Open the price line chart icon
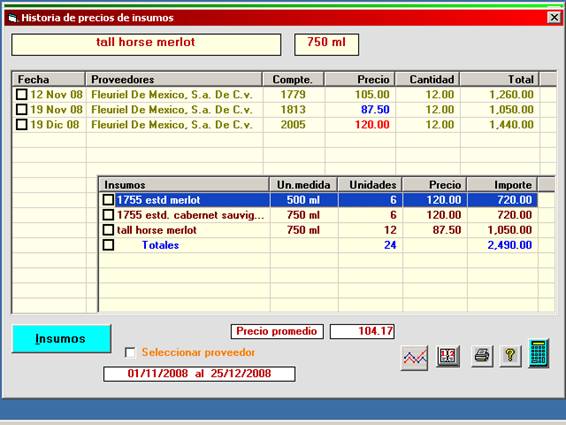The image size is (566, 425). pyautogui.click(x=414, y=357)
